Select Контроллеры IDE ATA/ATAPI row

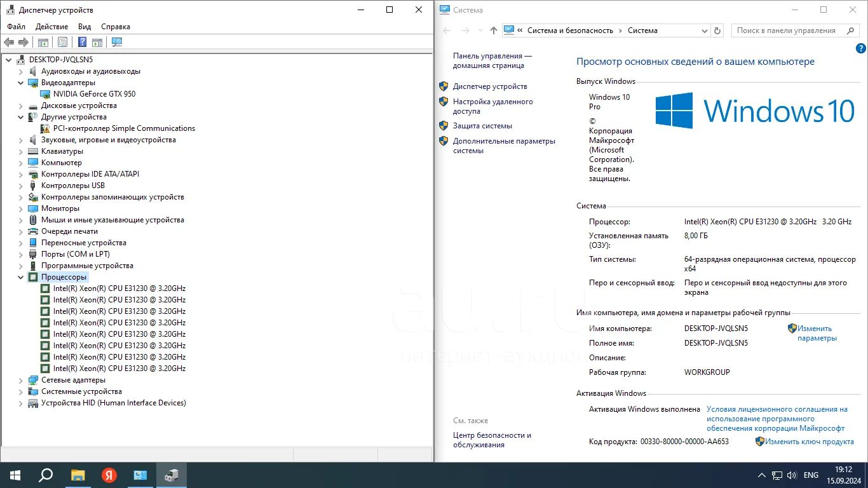(x=90, y=174)
